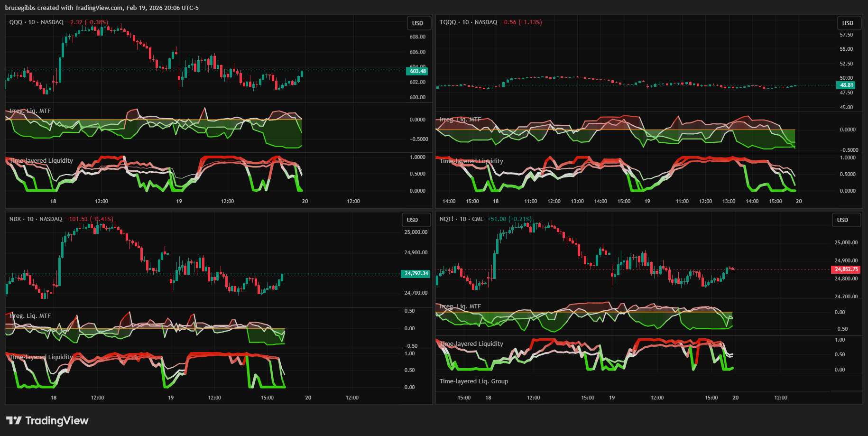Screen dimensions: 868x436
Task: Select Time-layered Liquidity indicator on QQQ chart
Action: click(41, 161)
